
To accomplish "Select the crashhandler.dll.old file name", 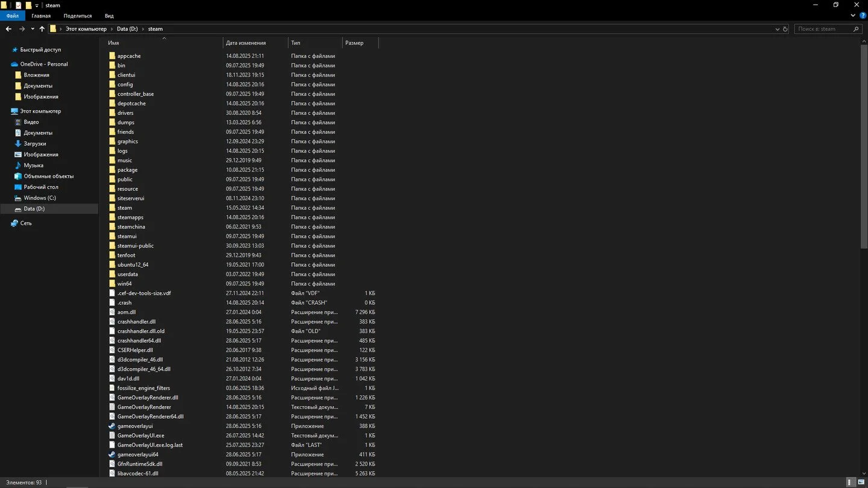I will [141, 331].
